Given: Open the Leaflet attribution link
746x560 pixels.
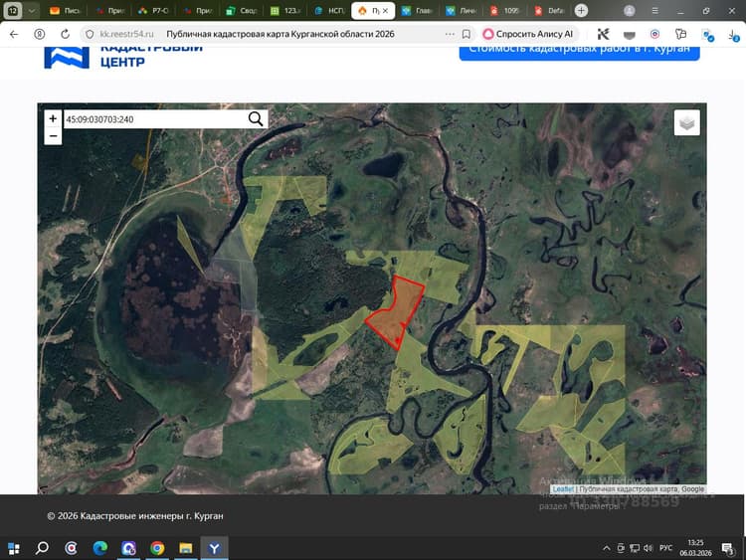Looking at the screenshot, I should (563, 489).
